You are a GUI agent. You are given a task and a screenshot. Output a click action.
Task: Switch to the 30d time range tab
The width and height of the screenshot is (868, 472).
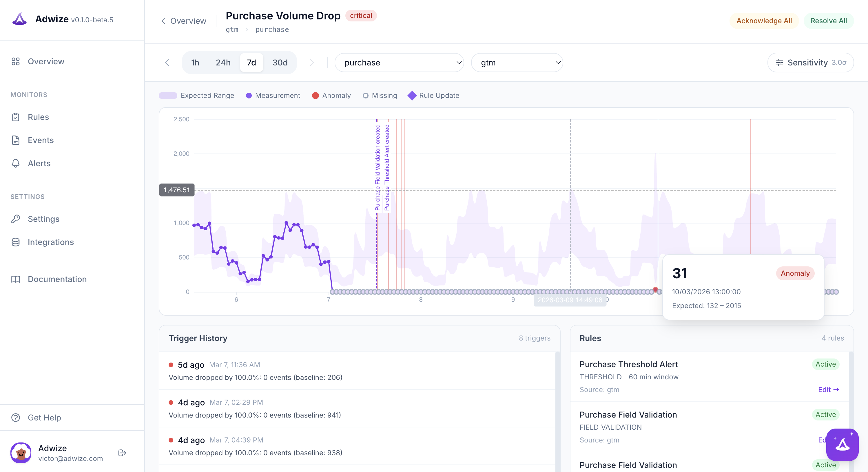click(x=279, y=62)
